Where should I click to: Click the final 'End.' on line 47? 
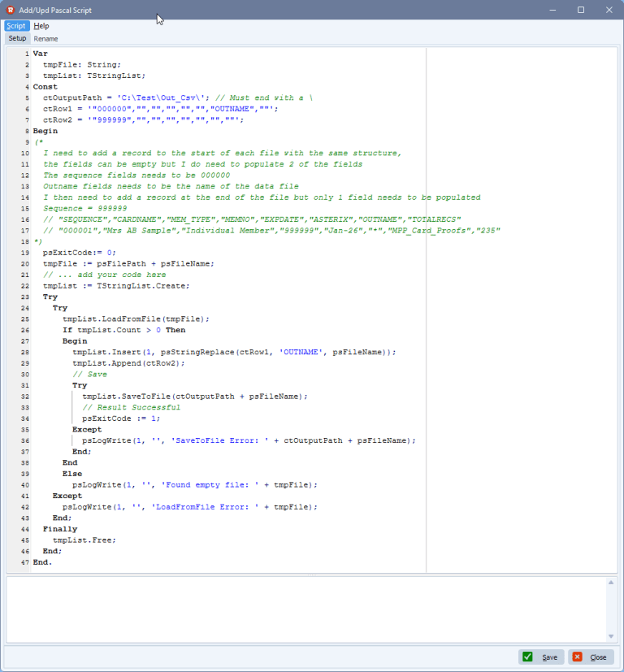point(42,562)
